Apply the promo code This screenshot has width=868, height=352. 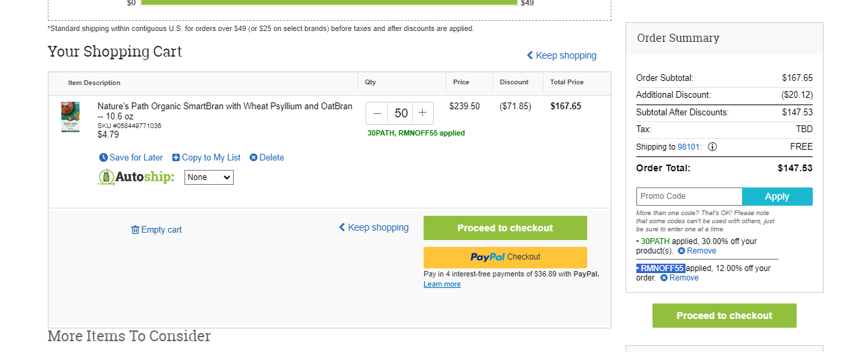click(x=777, y=196)
